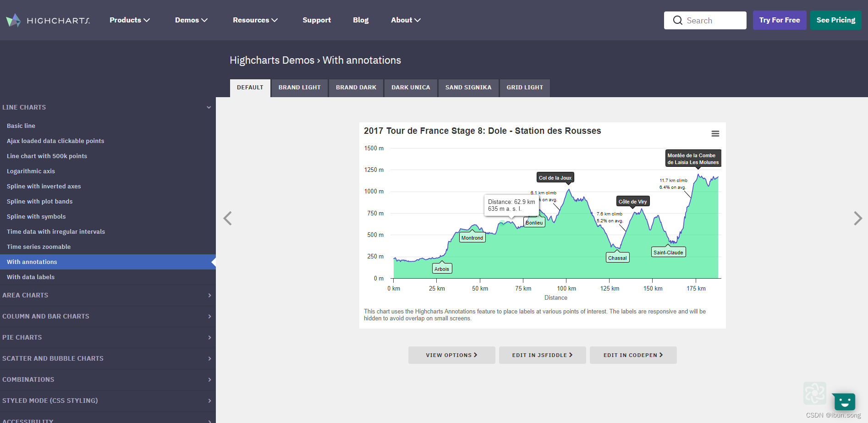Open the Logarithmic axis demo

pos(31,171)
